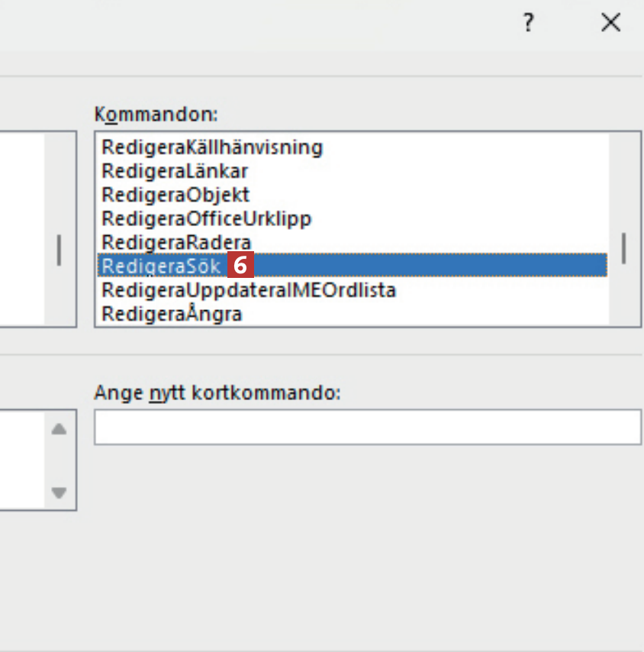Click the red number 6 marker

[x=240, y=266]
